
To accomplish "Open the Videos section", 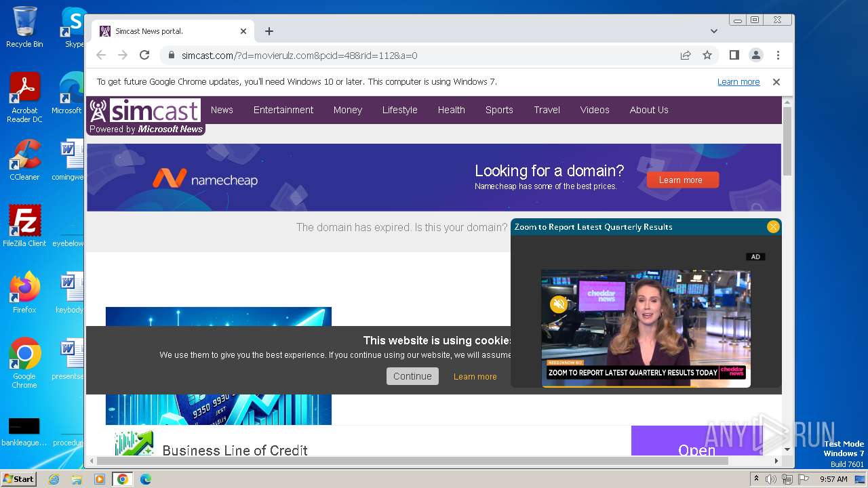I will (x=595, y=110).
